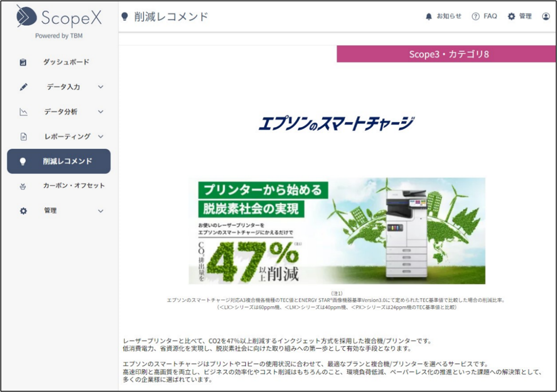
Task: Select the gift icon beside カーボン・オフセット
Action: tap(23, 186)
